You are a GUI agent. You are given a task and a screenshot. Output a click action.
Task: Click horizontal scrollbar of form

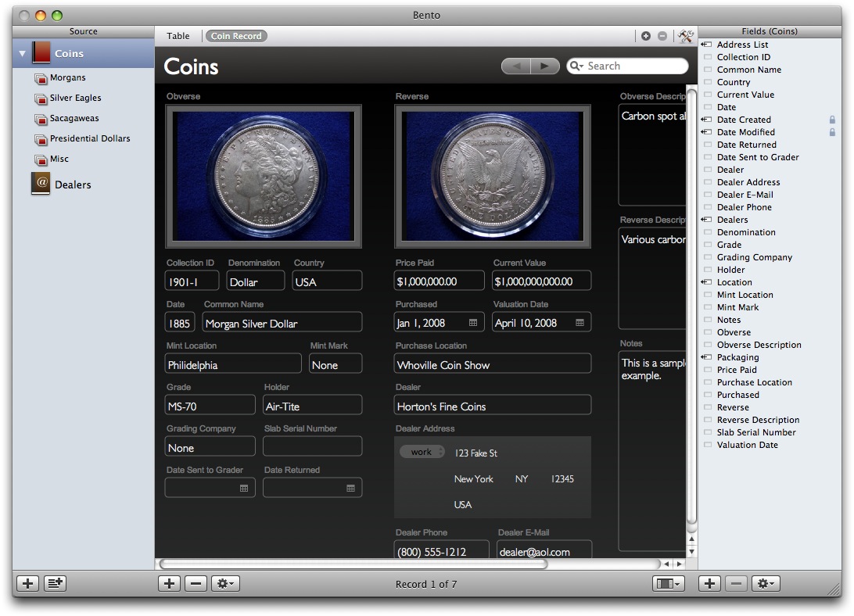click(353, 564)
